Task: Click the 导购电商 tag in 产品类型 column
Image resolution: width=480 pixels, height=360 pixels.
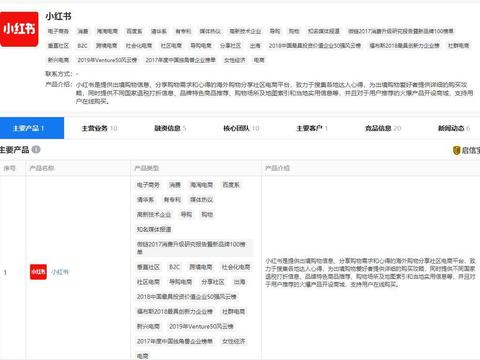Action: [x=181, y=282]
